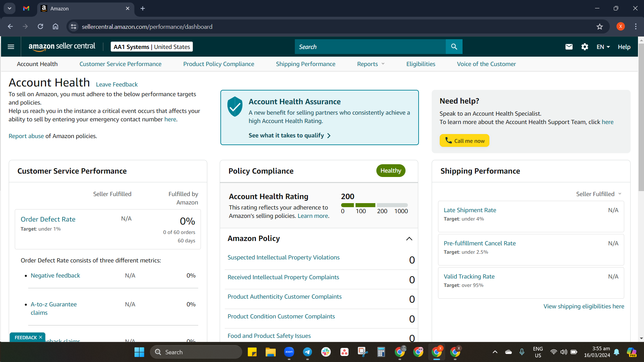Image resolution: width=644 pixels, height=362 pixels.
Task: Open Late Shipment Rate link
Action: click(470, 210)
